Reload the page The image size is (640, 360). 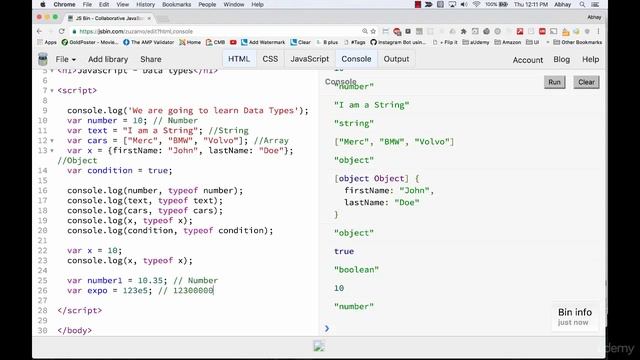coord(62,31)
